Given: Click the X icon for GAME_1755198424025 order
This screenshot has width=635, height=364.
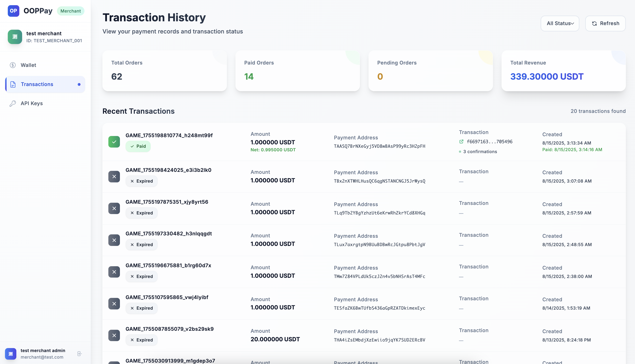Looking at the screenshot, I should coord(114,176).
